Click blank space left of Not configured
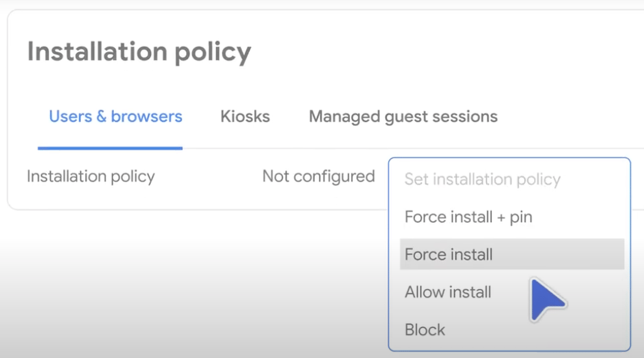 click(x=209, y=177)
